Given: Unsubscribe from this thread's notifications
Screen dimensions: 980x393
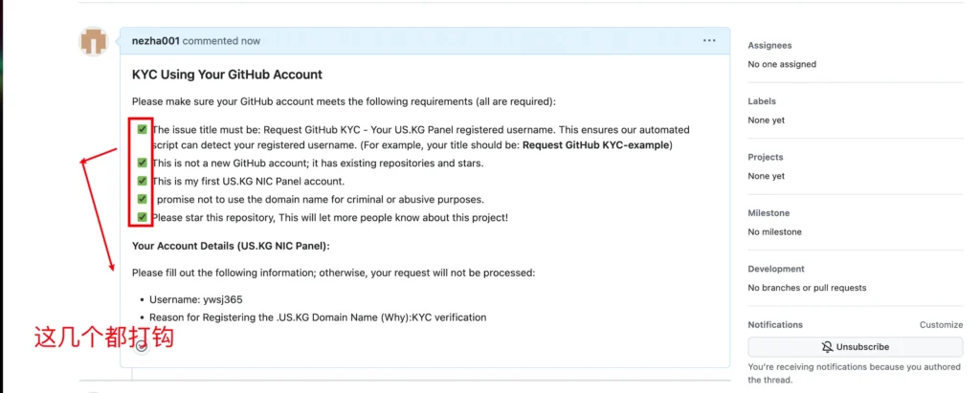Looking at the screenshot, I should 855,347.
